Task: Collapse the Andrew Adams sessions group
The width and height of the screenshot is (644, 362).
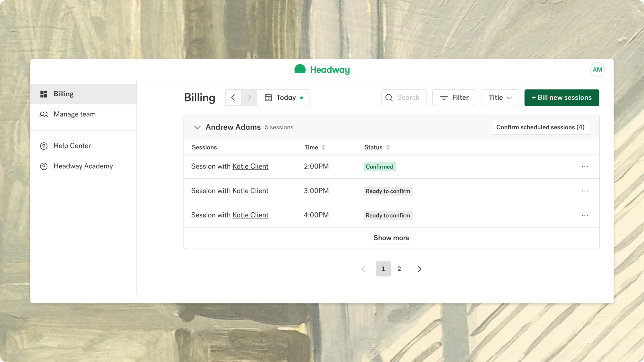Action: 197,127
